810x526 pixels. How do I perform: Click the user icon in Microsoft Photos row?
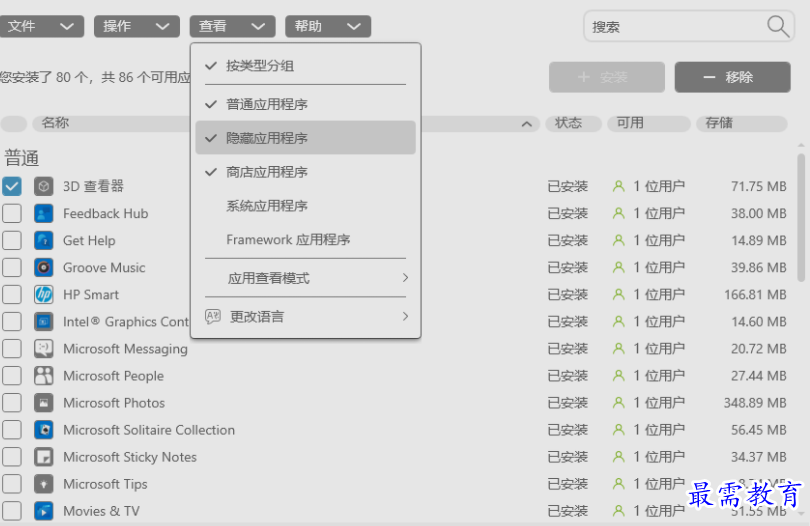point(618,403)
